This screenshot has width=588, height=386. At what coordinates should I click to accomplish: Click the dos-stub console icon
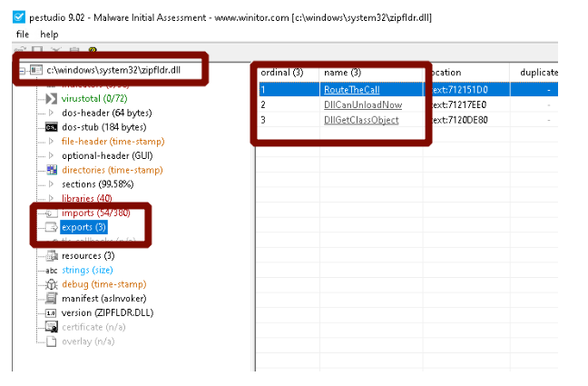[x=52, y=128]
